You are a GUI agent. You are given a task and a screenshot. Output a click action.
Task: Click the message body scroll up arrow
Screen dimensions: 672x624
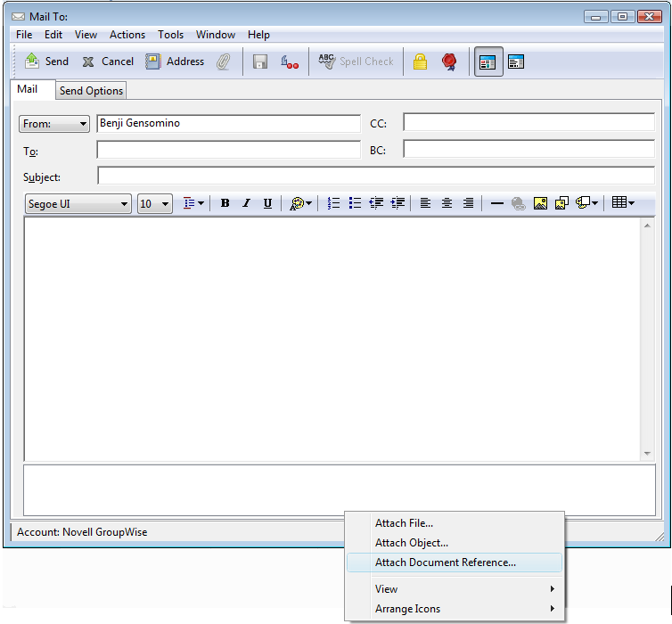647,226
